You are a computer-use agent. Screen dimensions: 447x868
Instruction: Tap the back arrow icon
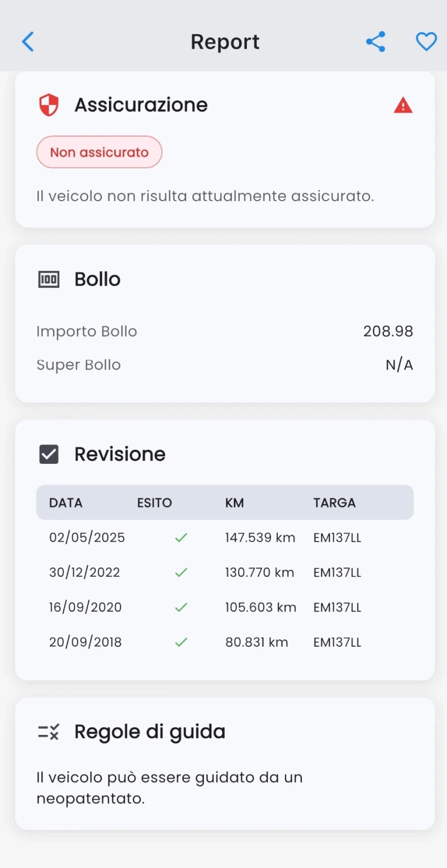[x=28, y=42]
